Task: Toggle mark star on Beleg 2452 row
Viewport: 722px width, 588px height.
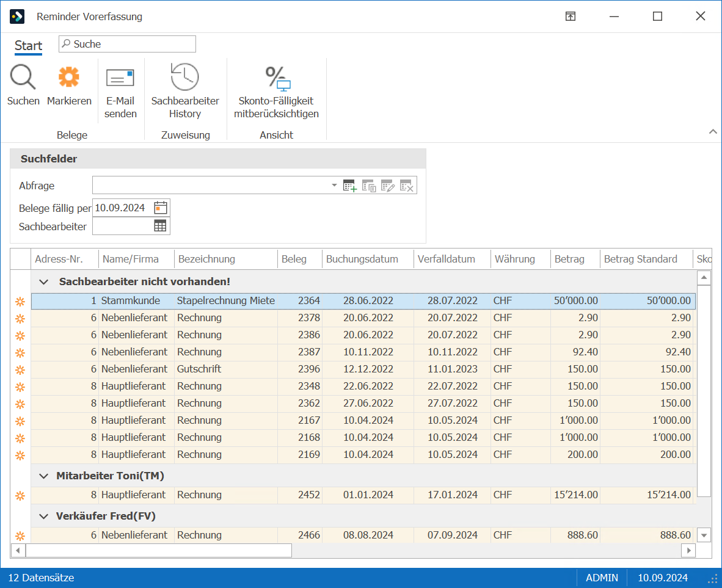Action: [20, 496]
